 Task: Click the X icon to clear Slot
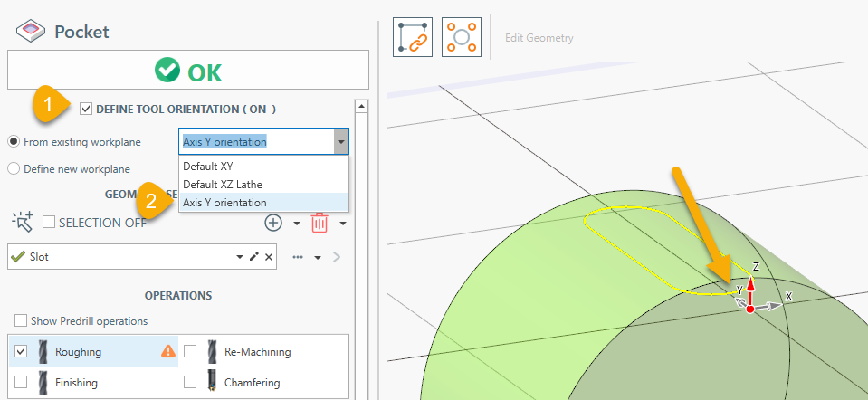(x=269, y=257)
